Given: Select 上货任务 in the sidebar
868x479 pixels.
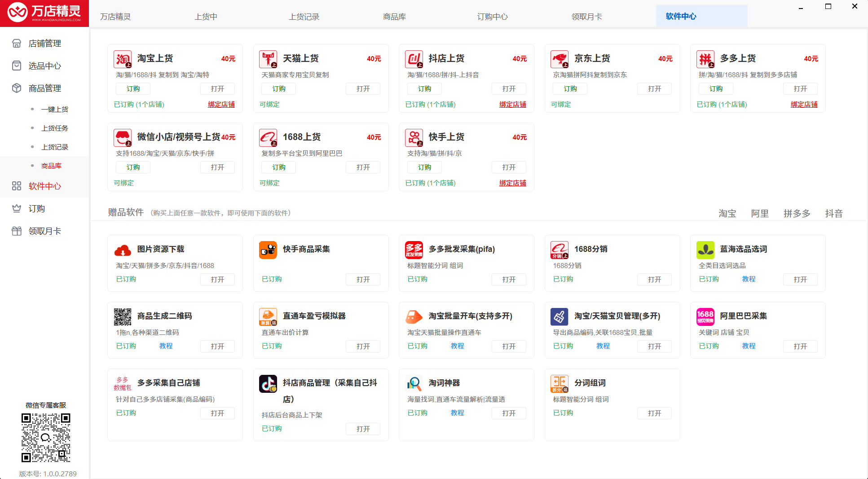Looking at the screenshot, I should click(55, 128).
